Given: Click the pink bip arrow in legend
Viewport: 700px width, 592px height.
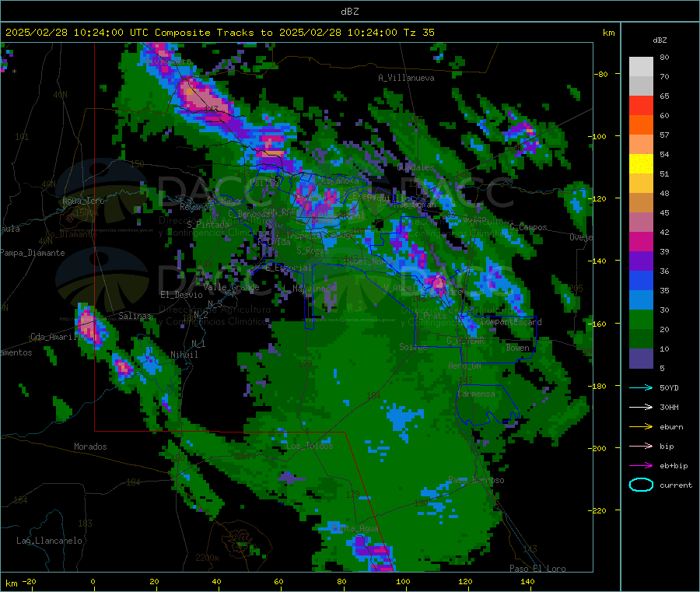Looking at the screenshot, I should (x=641, y=446).
